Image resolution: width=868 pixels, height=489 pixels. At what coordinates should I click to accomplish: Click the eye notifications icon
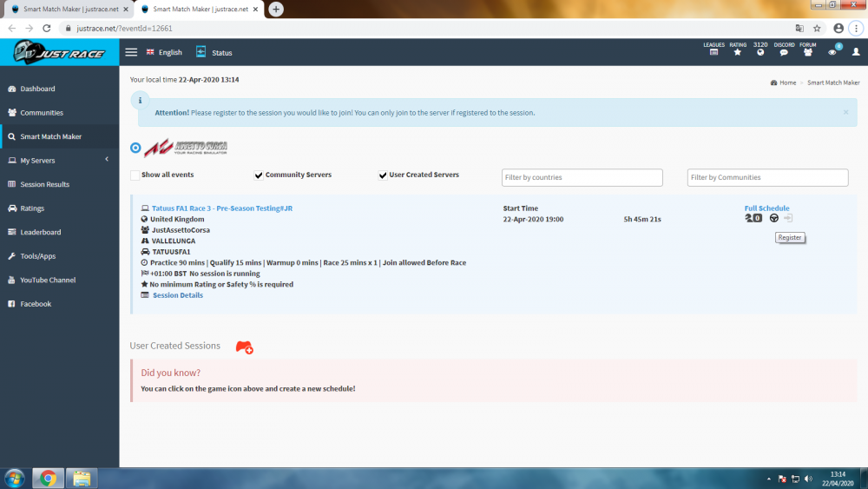point(832,52)
